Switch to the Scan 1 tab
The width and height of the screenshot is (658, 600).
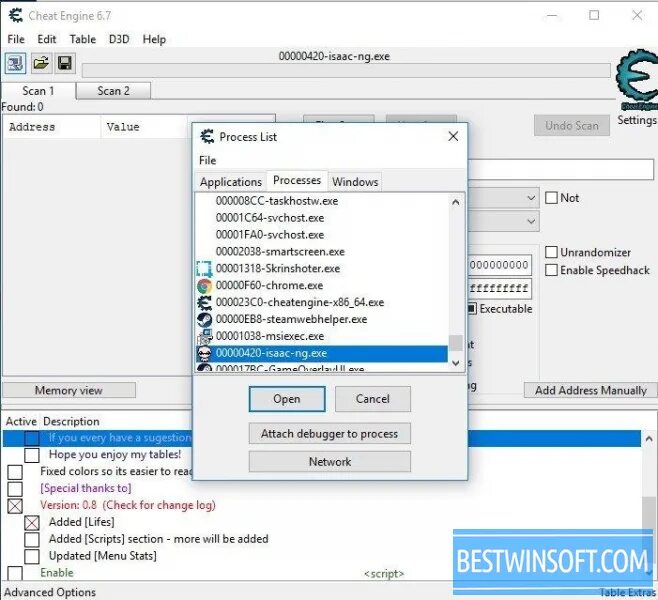38,91
